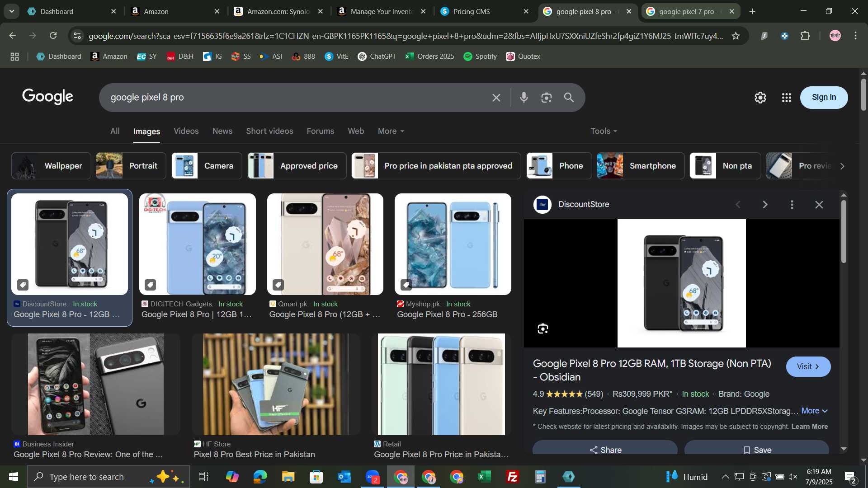Select the Camera filter chip
Image resolution: width=868 pixels, height=488 pixels.
point(207,166)
